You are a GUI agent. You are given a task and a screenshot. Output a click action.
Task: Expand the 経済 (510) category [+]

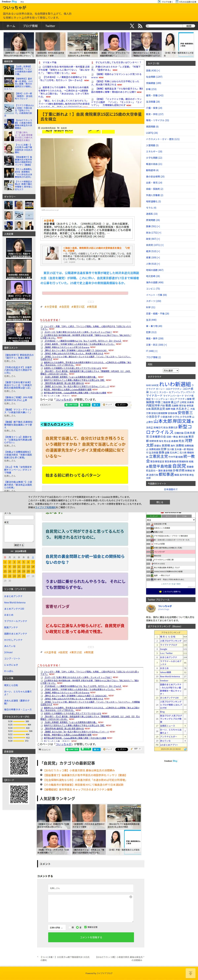158,251
